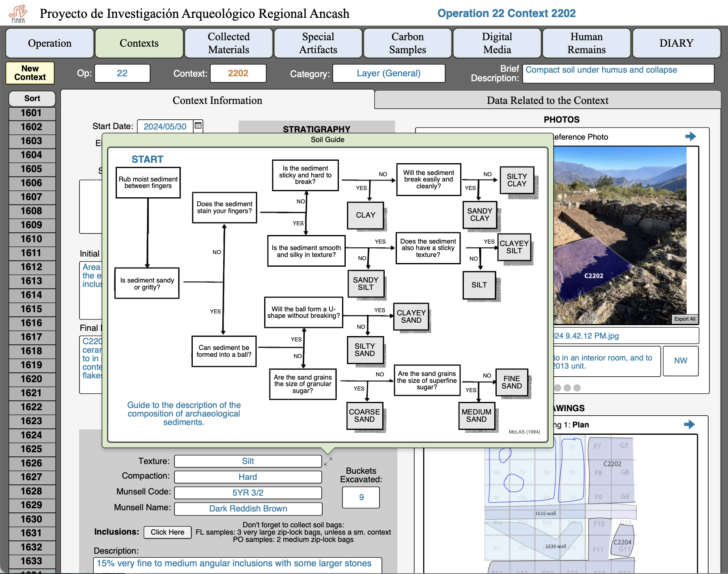
Task: Open the DIARY tab
Action: pos(676,43)
